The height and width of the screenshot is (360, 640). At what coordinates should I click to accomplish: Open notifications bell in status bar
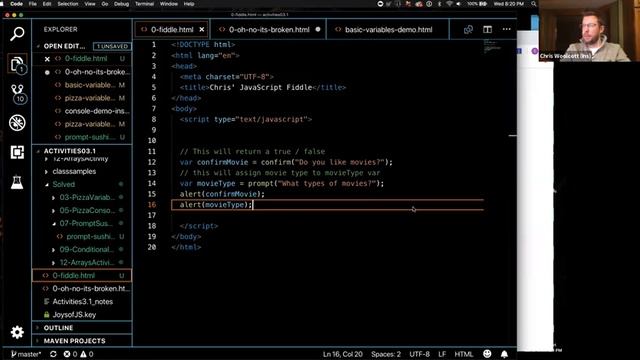504,354
